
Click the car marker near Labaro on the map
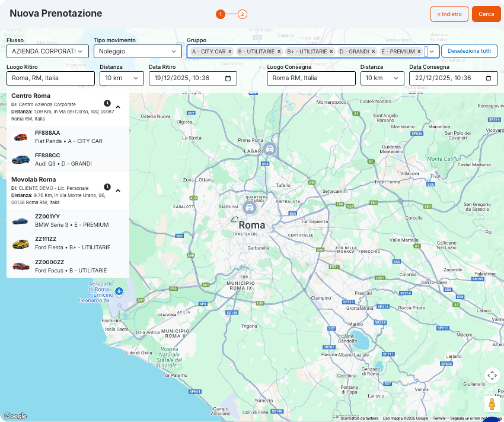coord(270,148)
